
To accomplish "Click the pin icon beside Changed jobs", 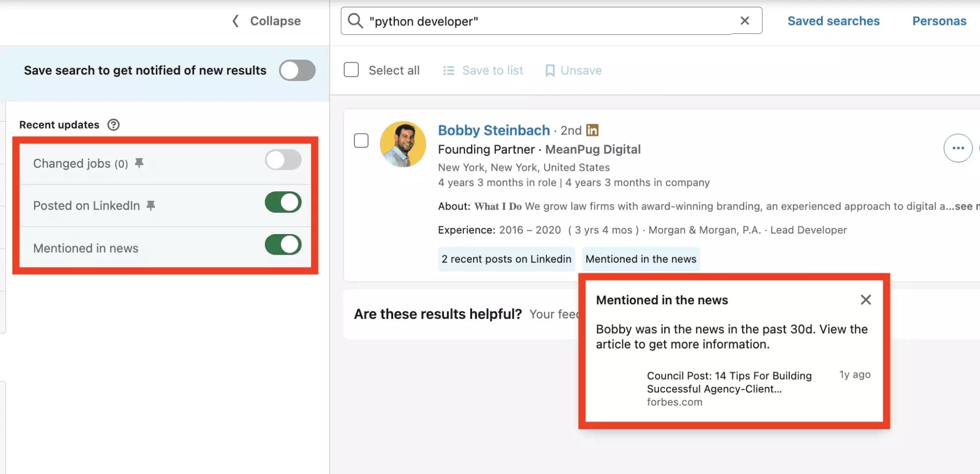I will [140, 163].
